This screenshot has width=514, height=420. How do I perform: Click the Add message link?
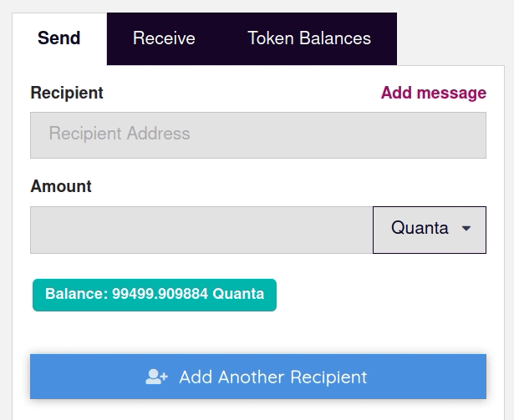click(x=434, y=93)
